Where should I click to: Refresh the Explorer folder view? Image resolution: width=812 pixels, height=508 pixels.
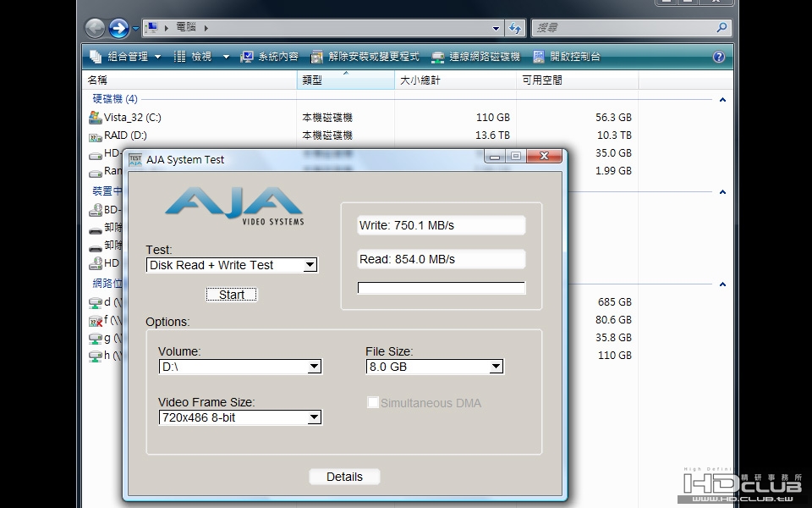click(515, 28)
